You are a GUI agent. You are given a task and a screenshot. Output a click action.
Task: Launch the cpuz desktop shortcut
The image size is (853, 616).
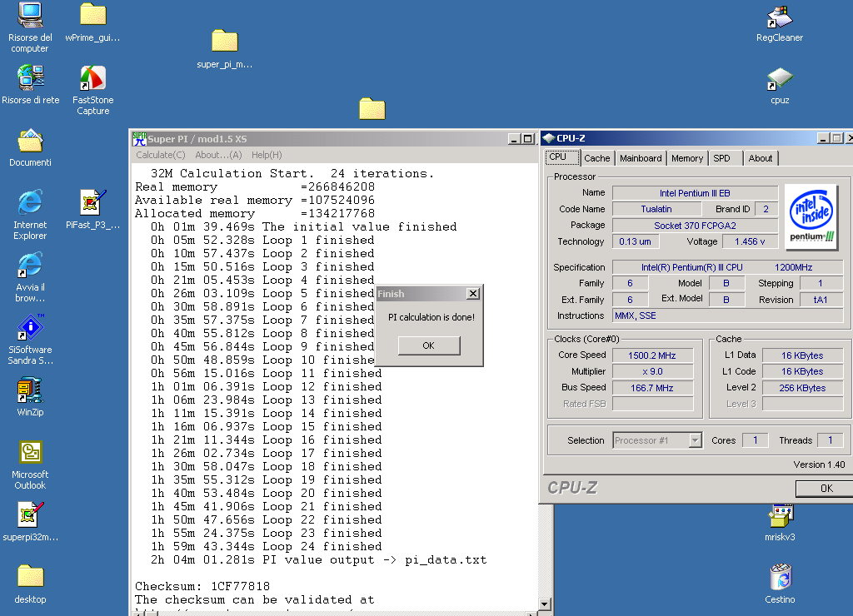pyautogui.click(x=780, y=86)
